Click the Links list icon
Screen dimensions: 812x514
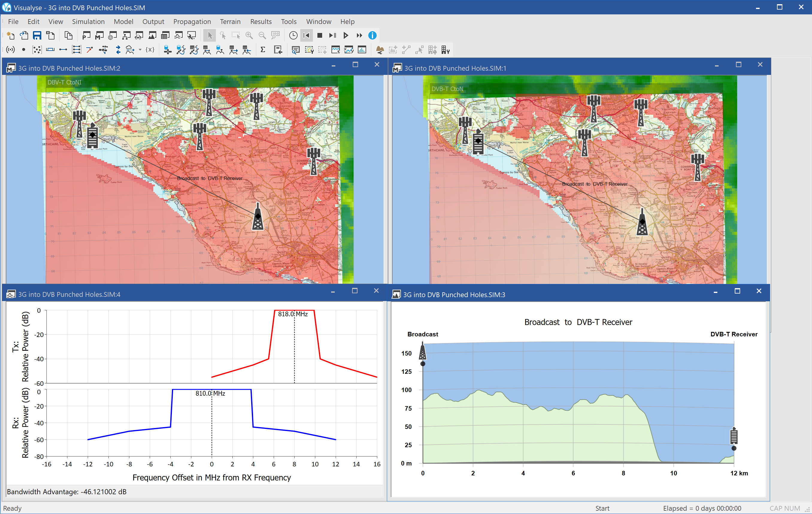(x=77, y=50)
